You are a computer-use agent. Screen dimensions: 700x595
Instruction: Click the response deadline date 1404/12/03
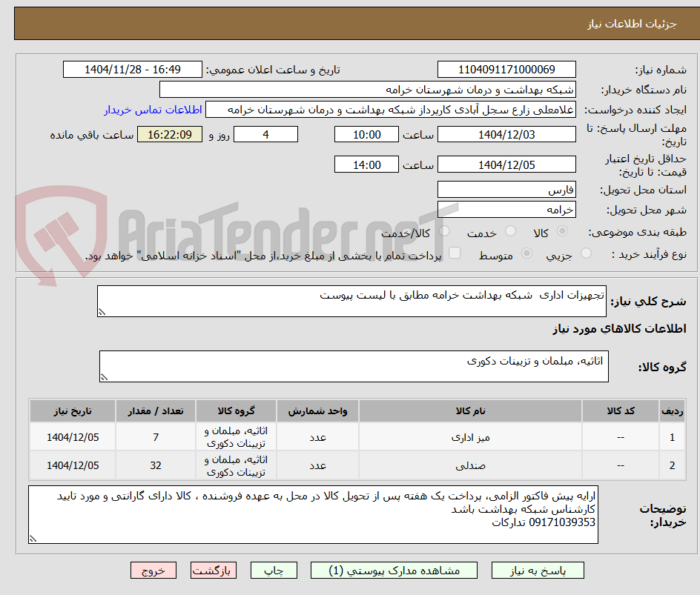[506, 134]
